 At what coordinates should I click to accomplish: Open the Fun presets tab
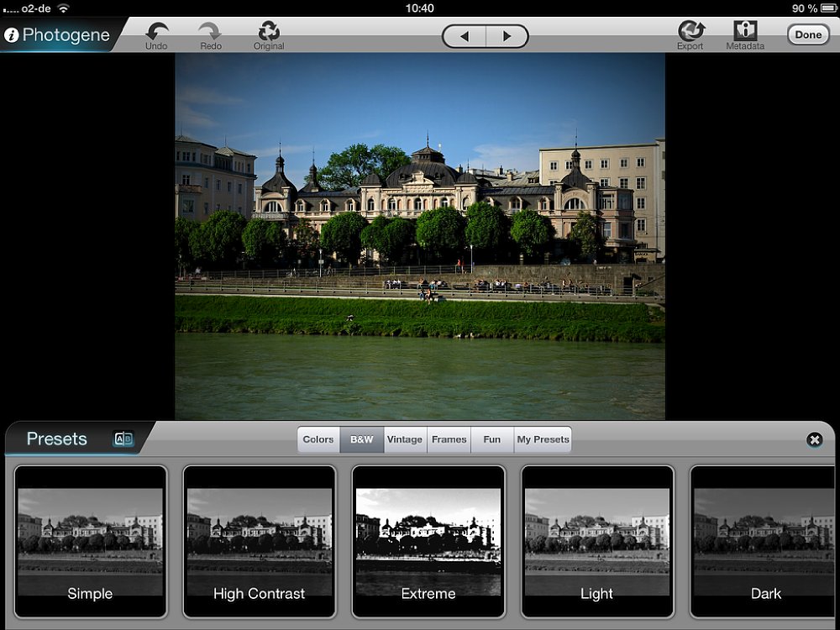point(492,439)
